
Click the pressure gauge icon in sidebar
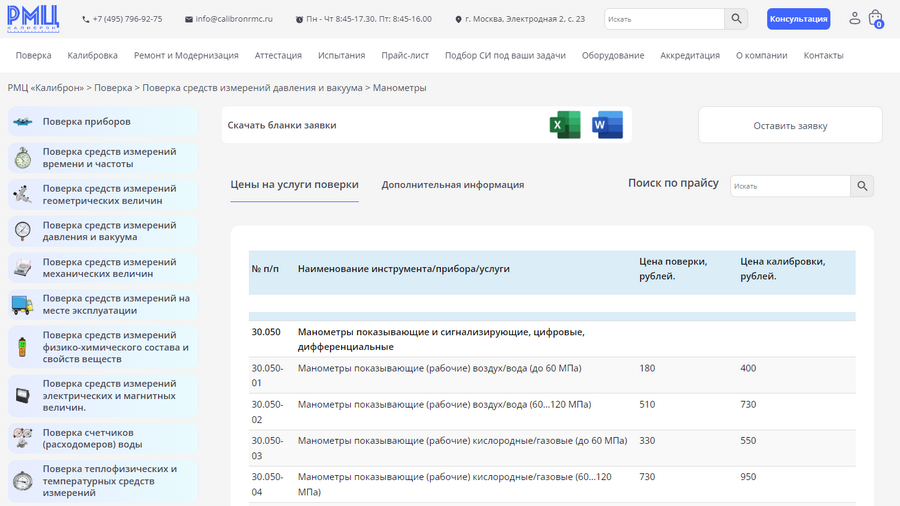(x=22, y=231)
